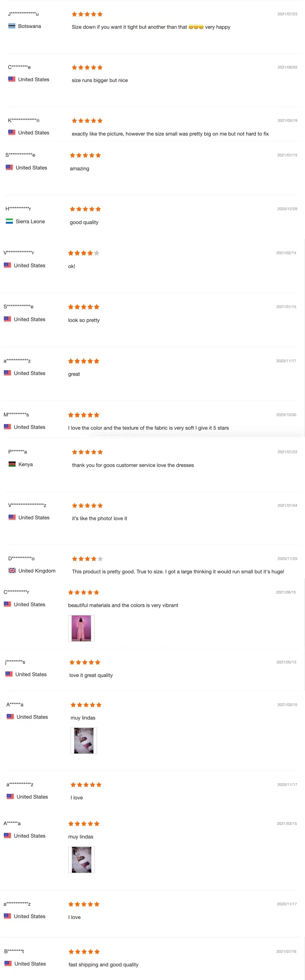
Task: Click the "fast shipping and good quality" review text
Action: point(103,964)
